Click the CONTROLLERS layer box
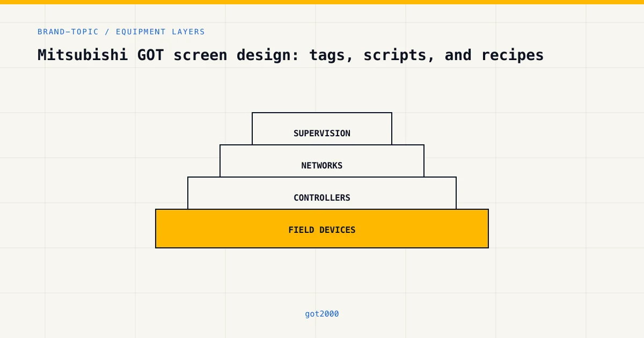644x338 pixels. pyautogui.click(x=322, y=193)
